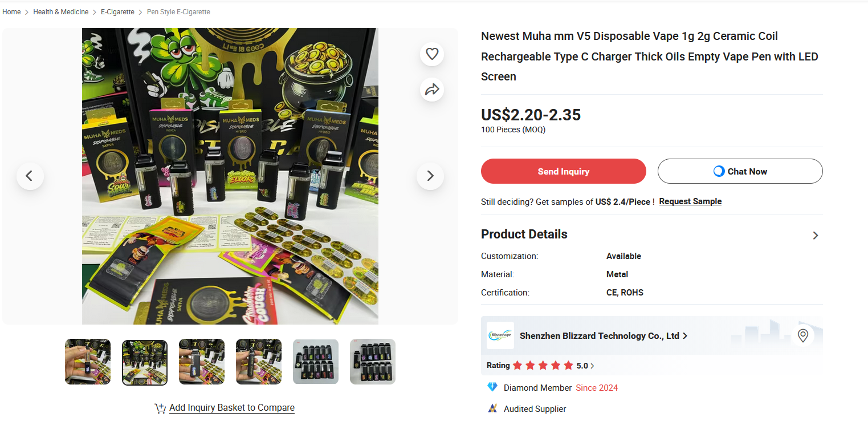This screenshot has width=868, height=425.
Task: Select the first product thumbnail image
Action: [88, 362]
